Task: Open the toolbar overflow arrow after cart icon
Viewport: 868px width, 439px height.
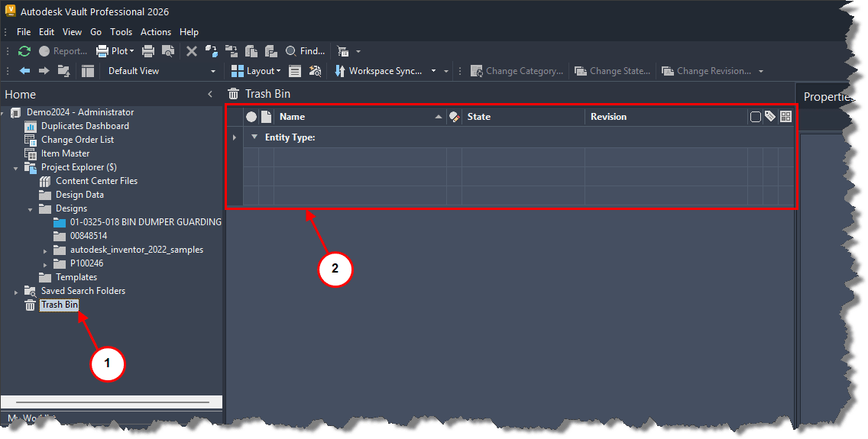Action: click(x=358, y=51)
